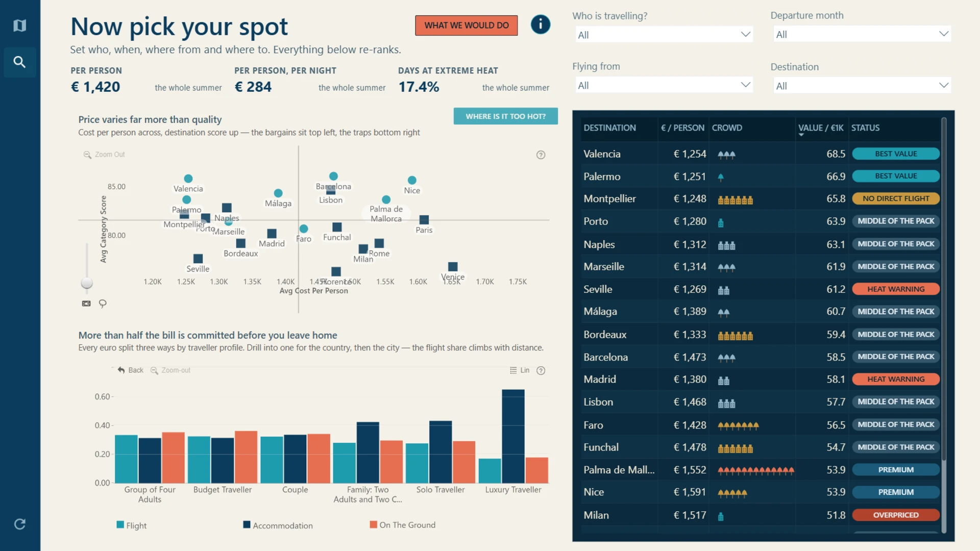Click Seville's Heat Warning badge
This screenshot has width=980, height=551.
coord(896,289)
